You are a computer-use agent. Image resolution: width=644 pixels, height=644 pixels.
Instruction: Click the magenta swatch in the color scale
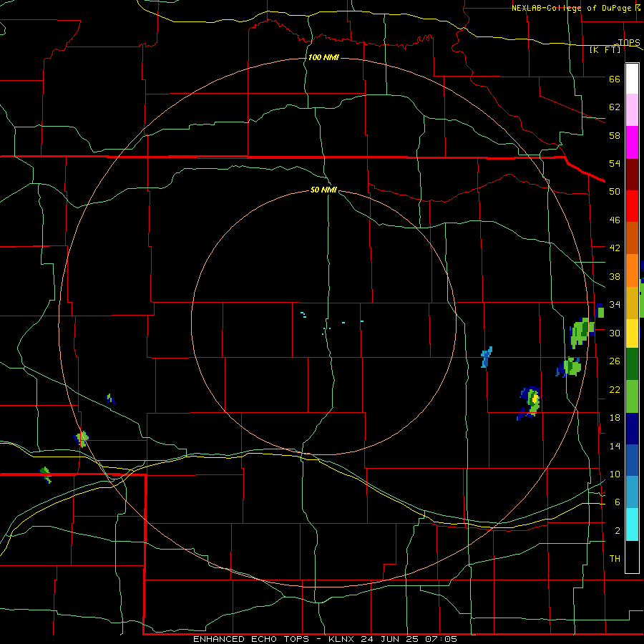(x=632, y=142)
